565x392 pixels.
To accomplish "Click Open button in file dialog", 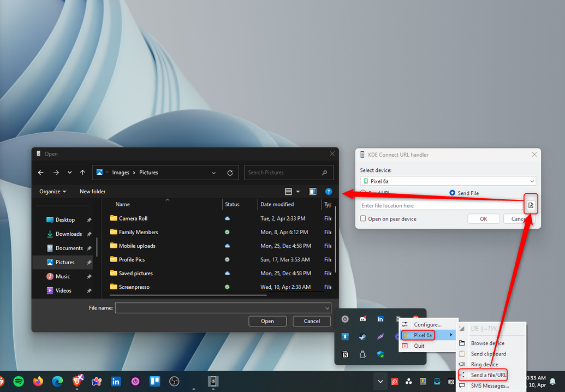I will pos(267,321).
